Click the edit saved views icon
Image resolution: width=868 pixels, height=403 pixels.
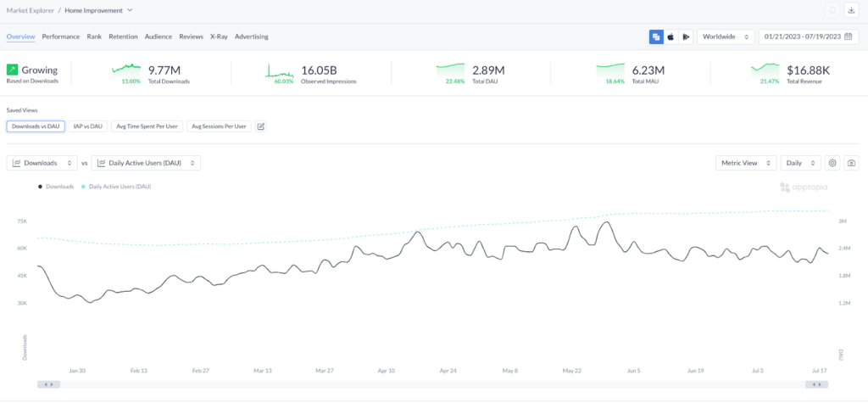(261, 126)
